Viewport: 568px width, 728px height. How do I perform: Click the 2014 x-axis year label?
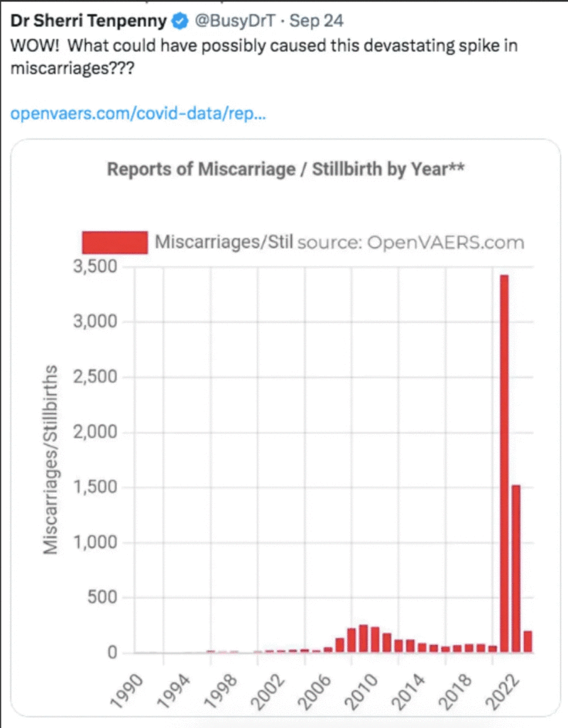(x=408, y=692)
